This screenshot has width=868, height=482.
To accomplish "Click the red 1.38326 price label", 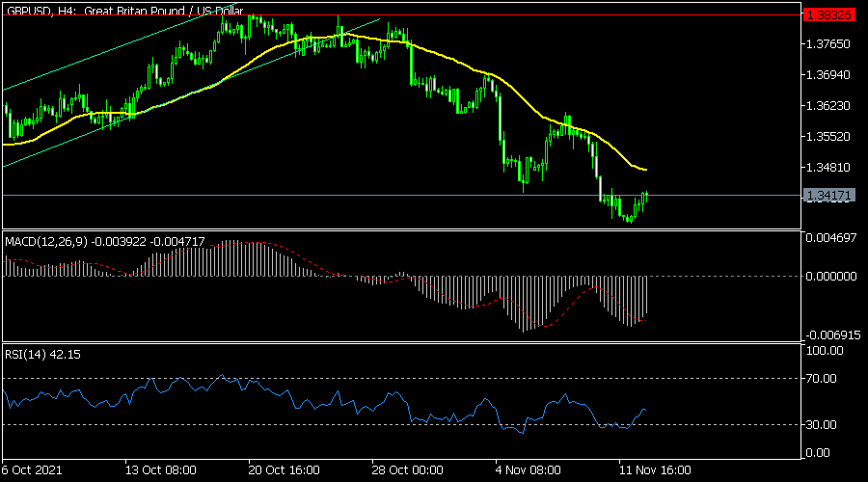I will [x=828, y=14].
